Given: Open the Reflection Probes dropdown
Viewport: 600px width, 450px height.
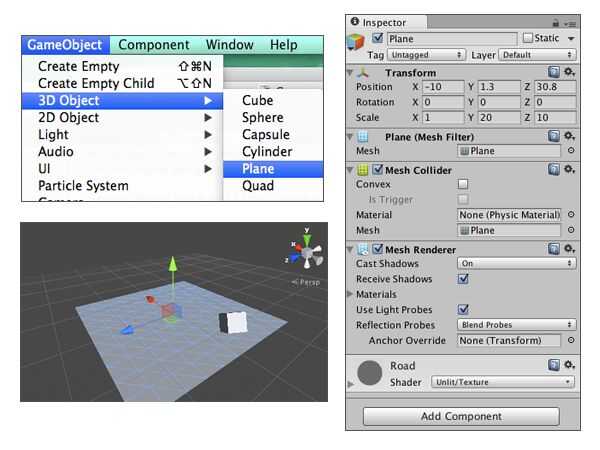Looking at the screenshot, I should point(517,325).
